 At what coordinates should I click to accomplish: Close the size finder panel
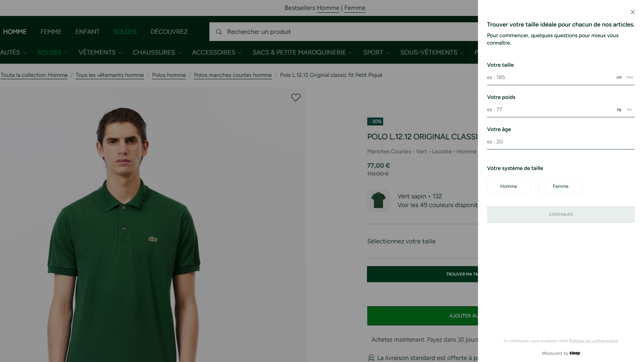pos(632,12)
